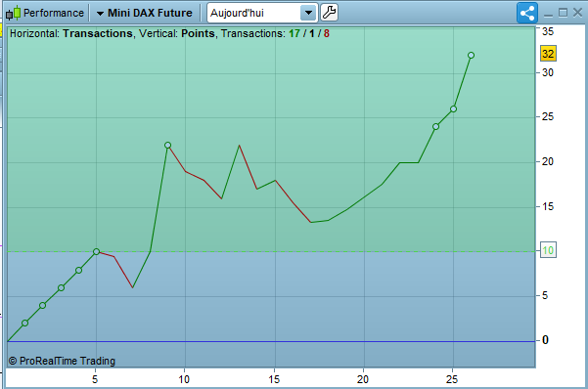Screen dimensions: 588x389
Task: Expand the Aujourd'hui period combo box arrow
Action: pos(308,13)
